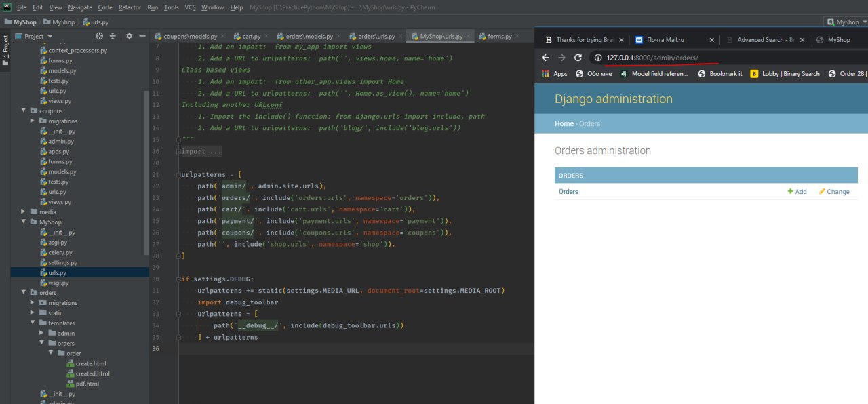Expand the admin folder under templates

(x=42, y=334)
